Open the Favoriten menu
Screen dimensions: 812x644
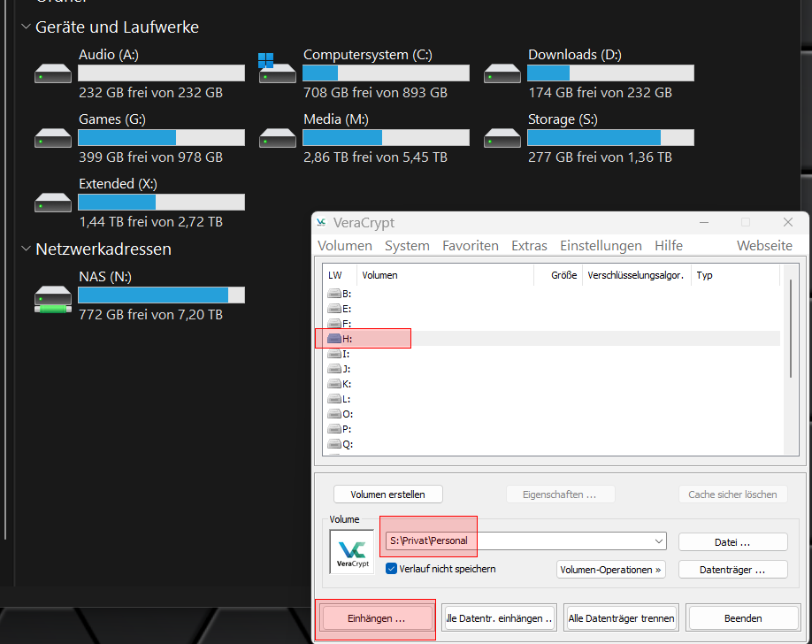pos(471,246)
